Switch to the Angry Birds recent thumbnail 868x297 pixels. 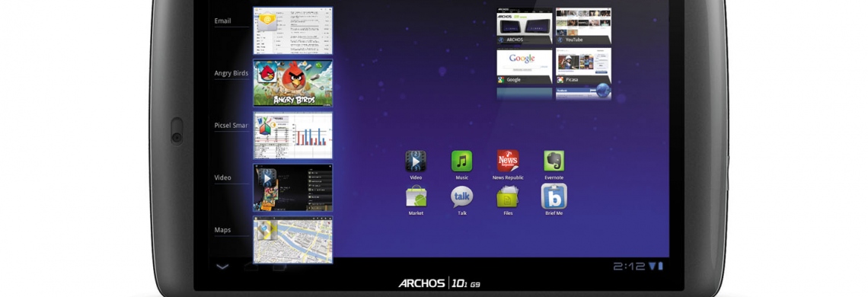click(x=293, y=82)
